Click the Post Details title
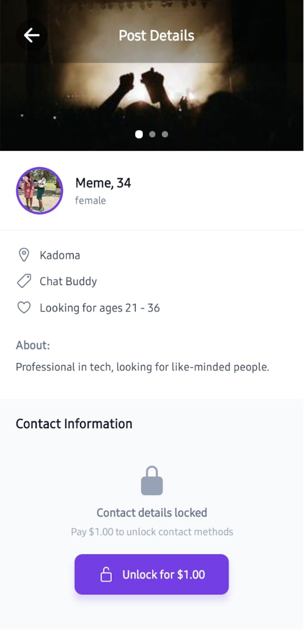 [x=156, y=36]
